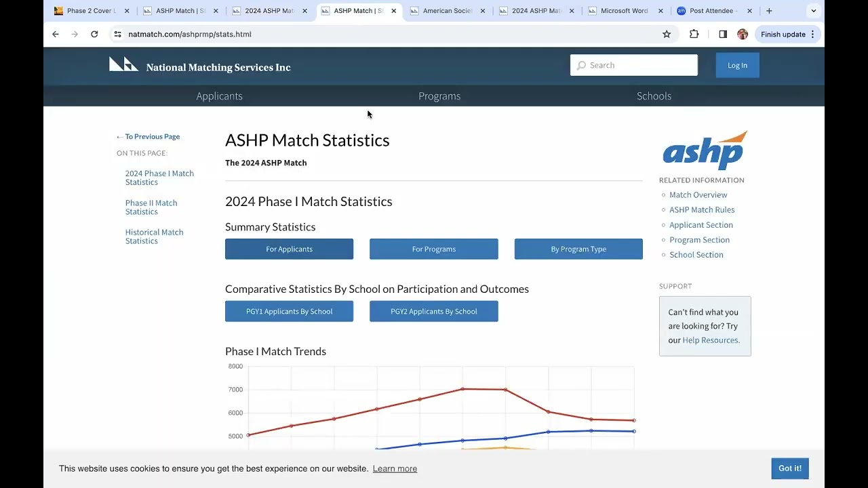View site information icon in address bar
This screenshot has width=868, height=488.
pos(117,34)
